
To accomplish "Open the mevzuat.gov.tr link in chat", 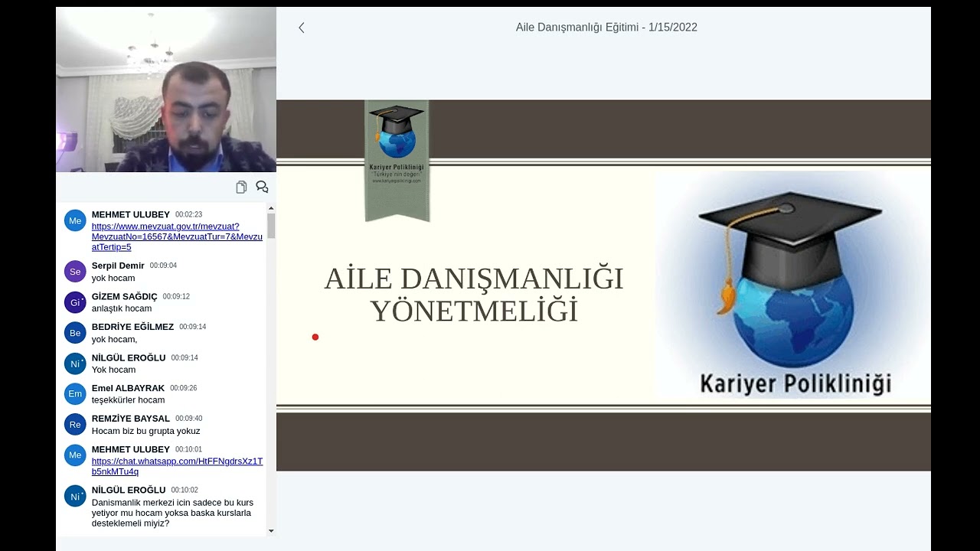I will coord(177,237).
